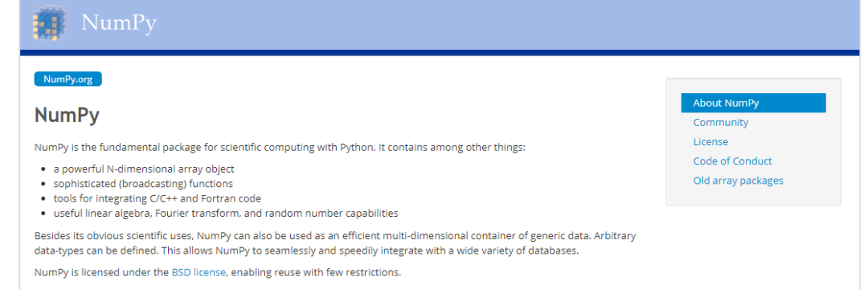868x289 pixels.
Task: Click the NumPy cube logo icon
Action: [x=50, y=23]
